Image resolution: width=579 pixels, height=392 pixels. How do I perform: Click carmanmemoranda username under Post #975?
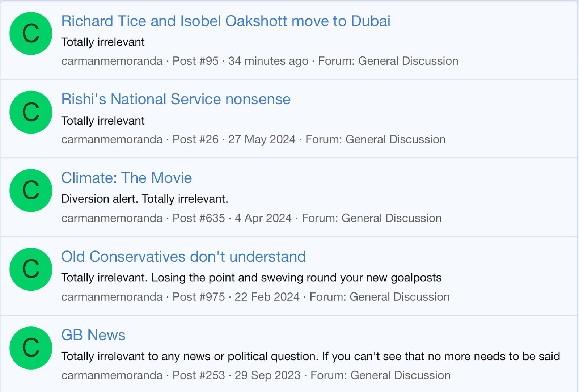click(x=112, y=297)
